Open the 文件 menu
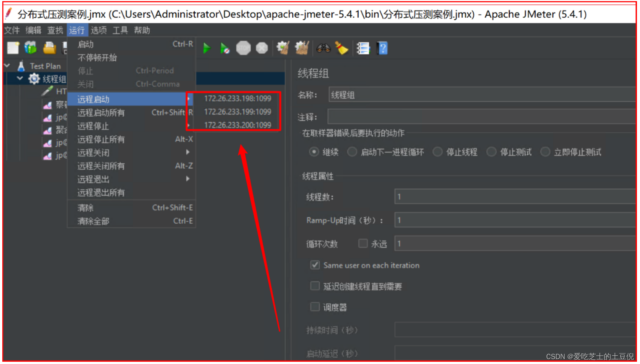This screenshot has height=364, width=640. pos(12,30)
